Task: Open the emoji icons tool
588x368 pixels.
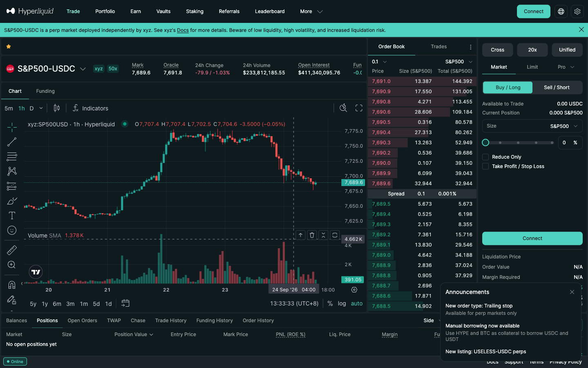Action: pos(12,230)
